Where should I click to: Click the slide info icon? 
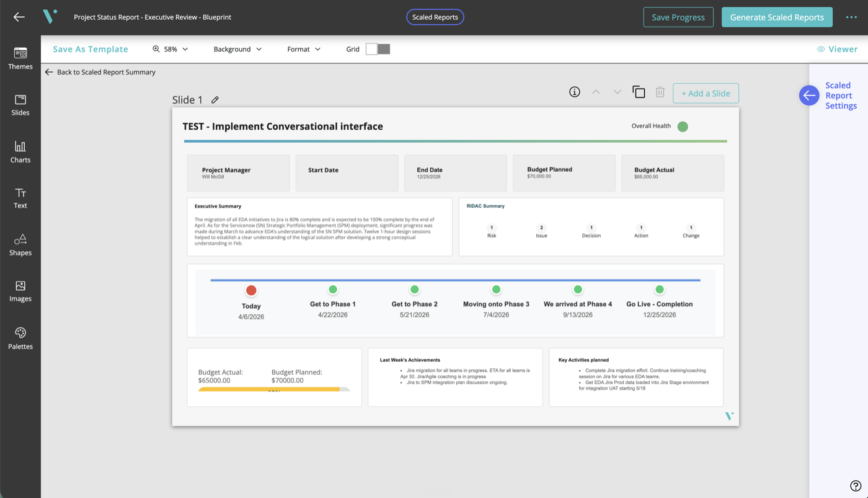click(x=575, y=92)
